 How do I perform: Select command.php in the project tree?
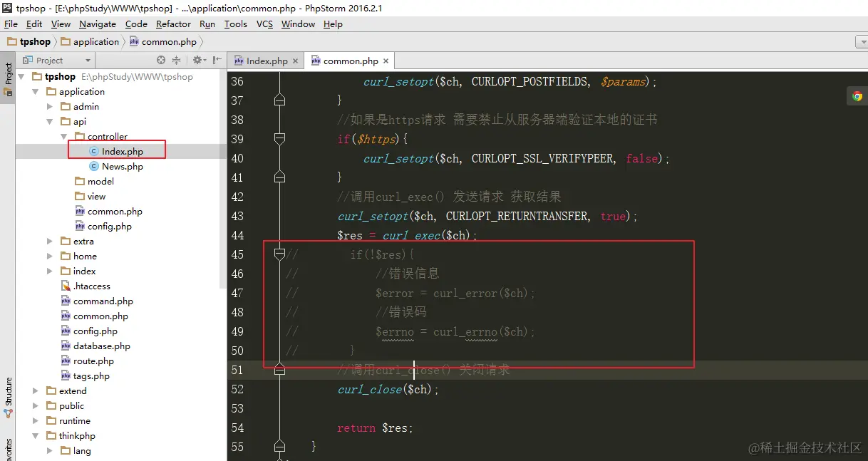click(97, 301)
